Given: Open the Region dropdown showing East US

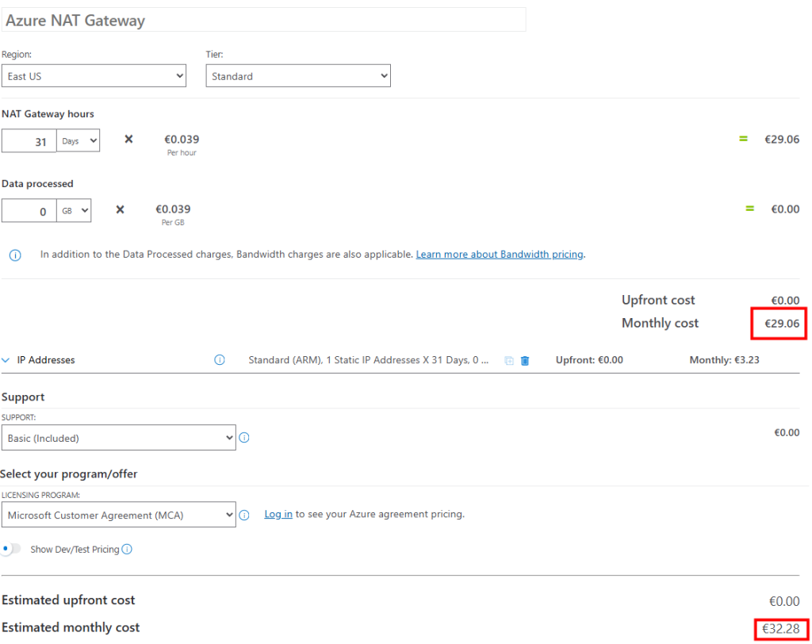Looking at the screenshot, I should 94,75.
